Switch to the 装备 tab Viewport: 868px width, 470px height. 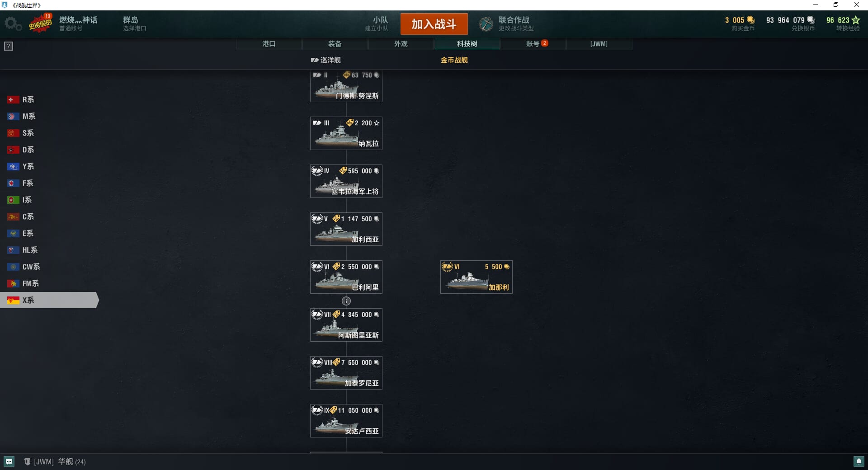[335, 44]
